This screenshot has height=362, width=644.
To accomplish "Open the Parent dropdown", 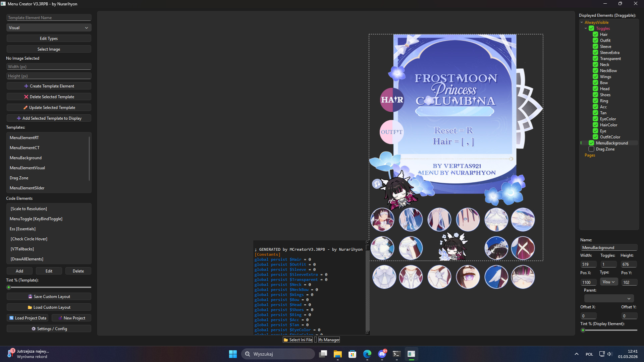I will pyautogui.click(x=609, y=299).
